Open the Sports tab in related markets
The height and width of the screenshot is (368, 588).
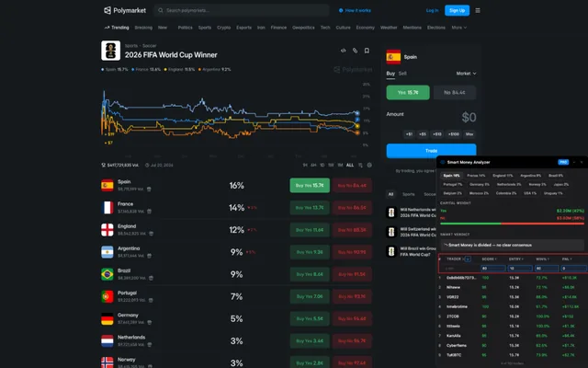pos(408,194)
